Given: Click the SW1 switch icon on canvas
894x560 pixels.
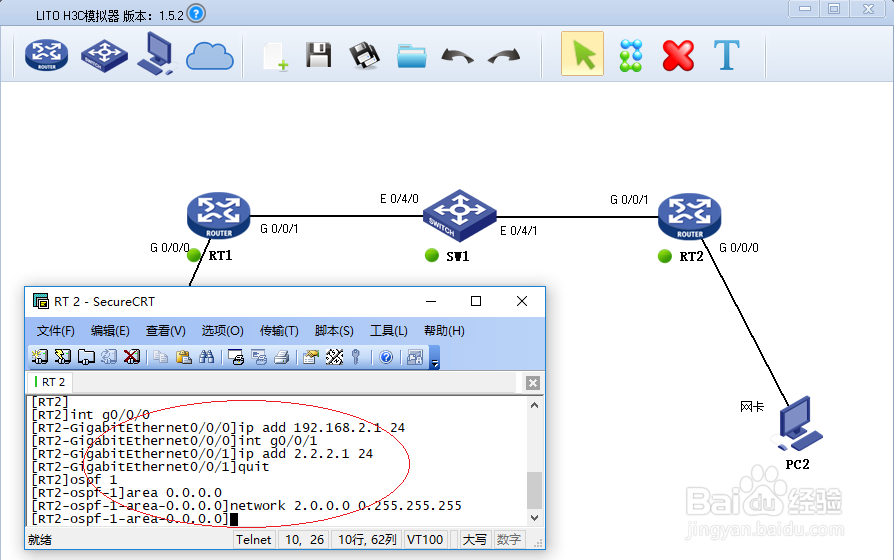Looking at the screenshot, I should click(460, 215).
